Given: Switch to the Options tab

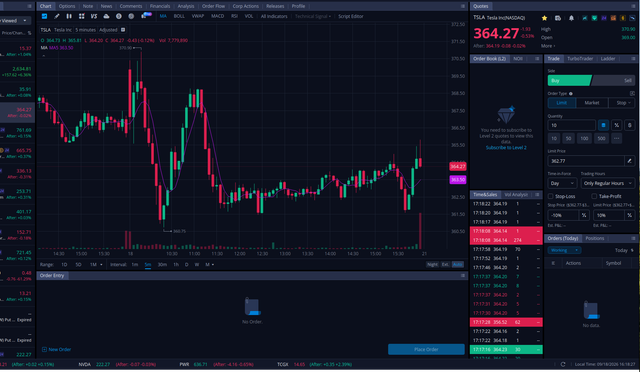Looking at the screenshot, I should tap(67, 6).
